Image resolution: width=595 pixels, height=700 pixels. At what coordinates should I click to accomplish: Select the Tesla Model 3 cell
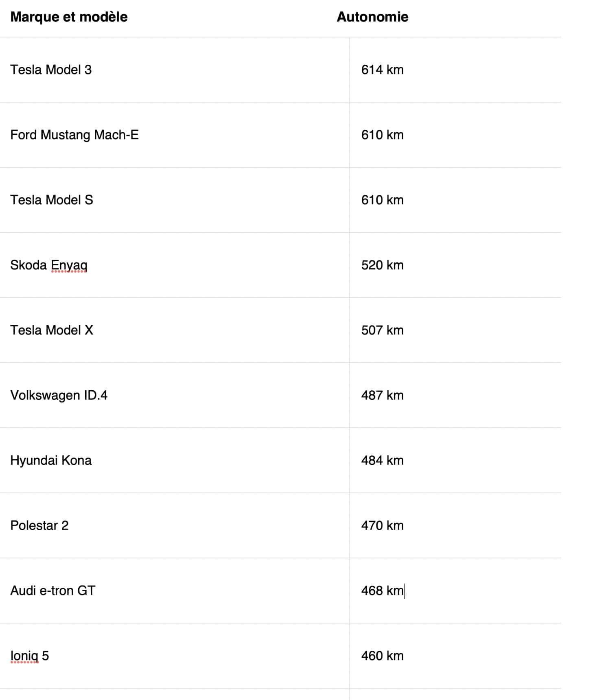[x=174, y=70]
